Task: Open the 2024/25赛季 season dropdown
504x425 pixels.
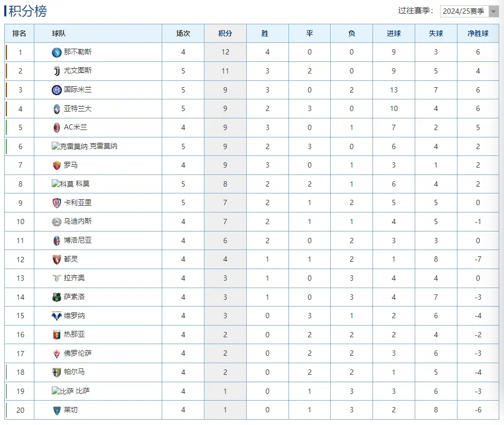Action: 470,11
